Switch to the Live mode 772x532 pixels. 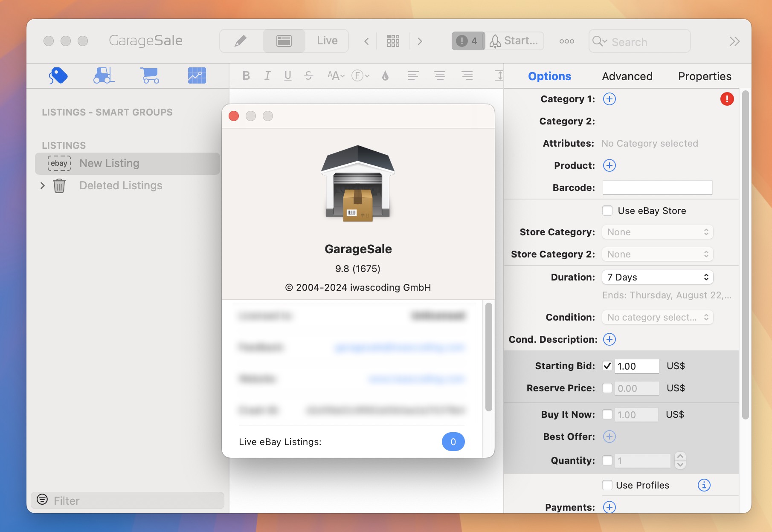point(327,41)
